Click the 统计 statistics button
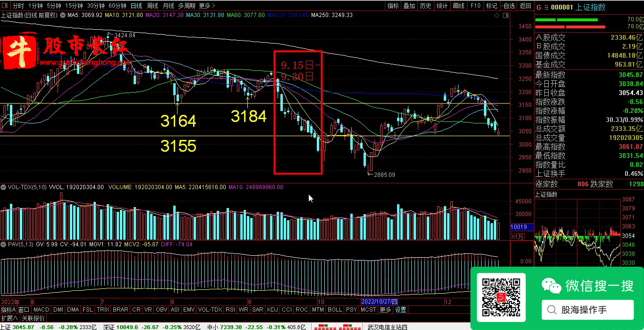644x330 pixels. coord(442,6)
